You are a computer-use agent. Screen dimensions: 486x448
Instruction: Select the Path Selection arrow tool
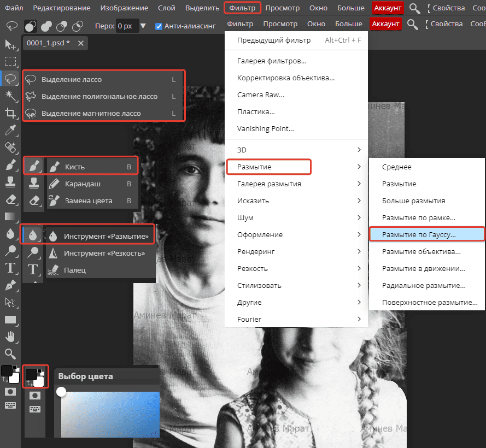point(10,302)
